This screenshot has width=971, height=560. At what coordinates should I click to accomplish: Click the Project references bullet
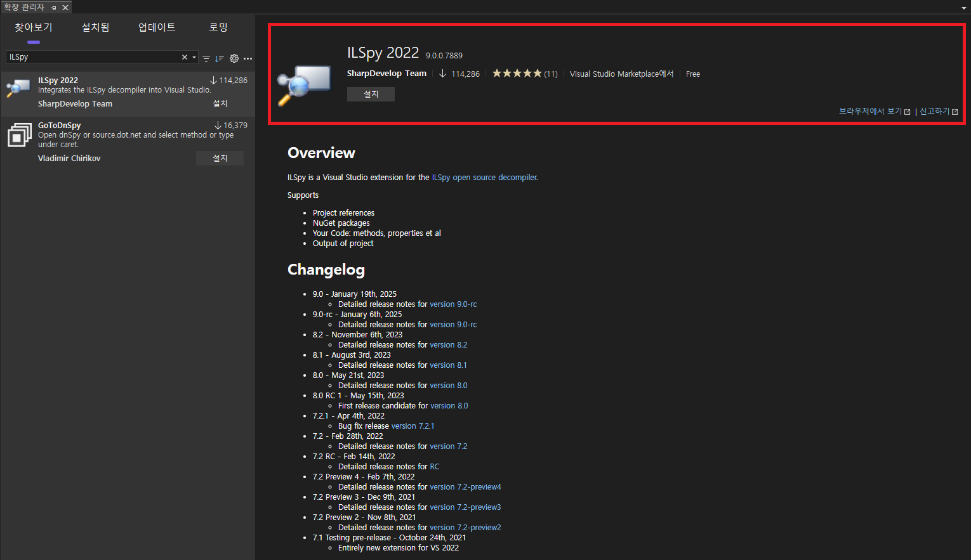343,213
